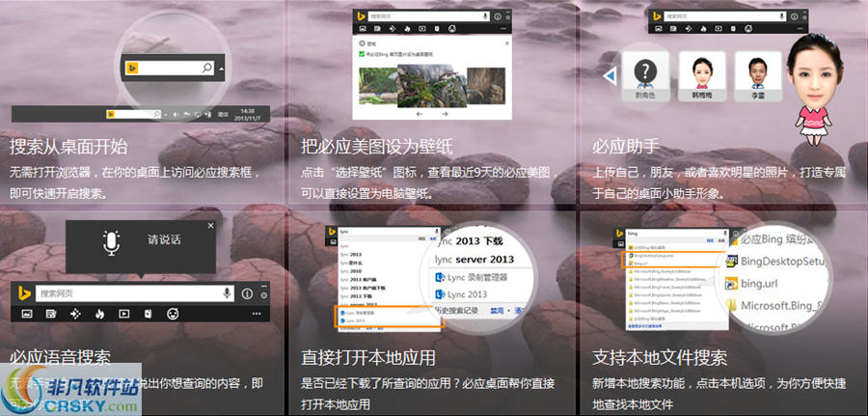Select the center cliffside wallpaper thumbnail
The height and width of the screenshot is (416, 868).
click(432, 86)
